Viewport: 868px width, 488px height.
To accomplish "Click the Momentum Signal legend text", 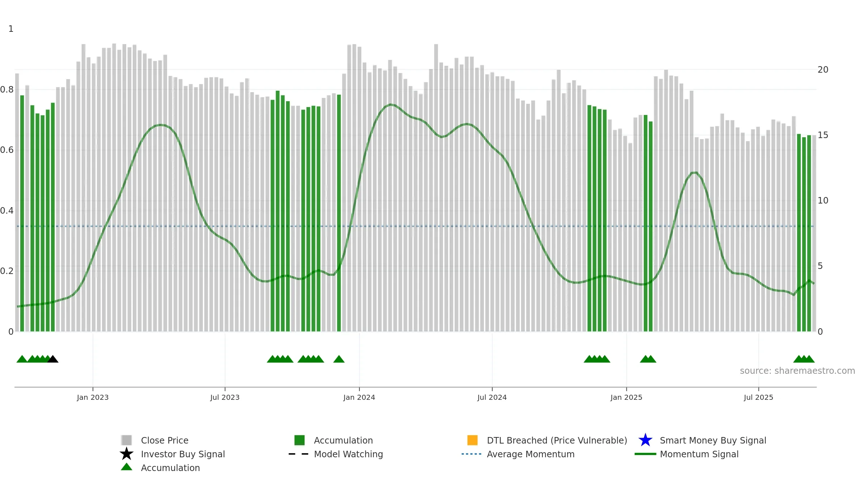I will [699, 454].
